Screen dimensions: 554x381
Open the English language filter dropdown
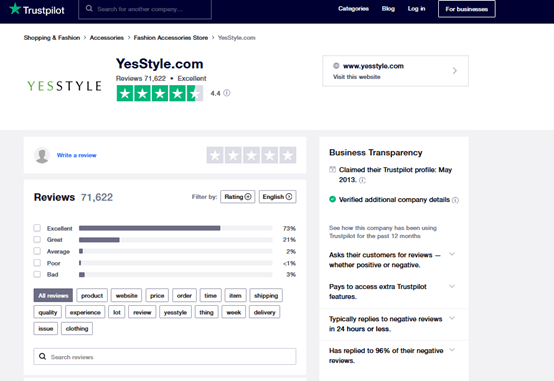278,197
